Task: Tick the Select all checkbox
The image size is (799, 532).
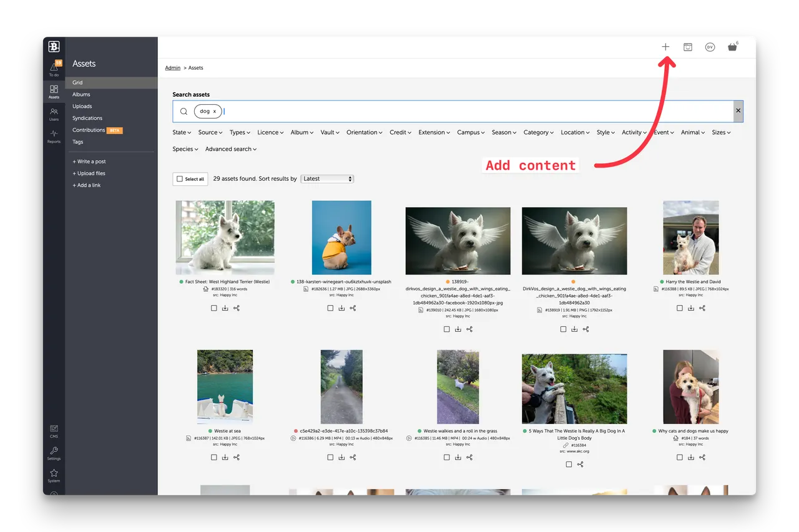Action: point(180,179)
